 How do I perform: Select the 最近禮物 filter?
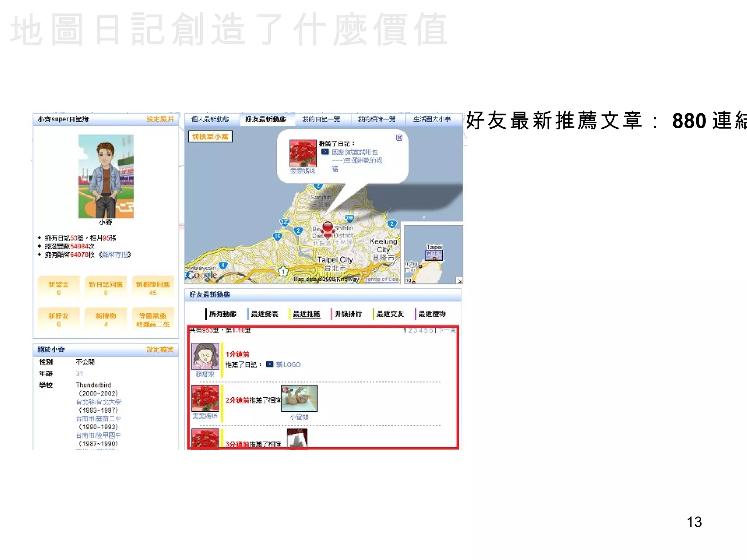[432, 314]
